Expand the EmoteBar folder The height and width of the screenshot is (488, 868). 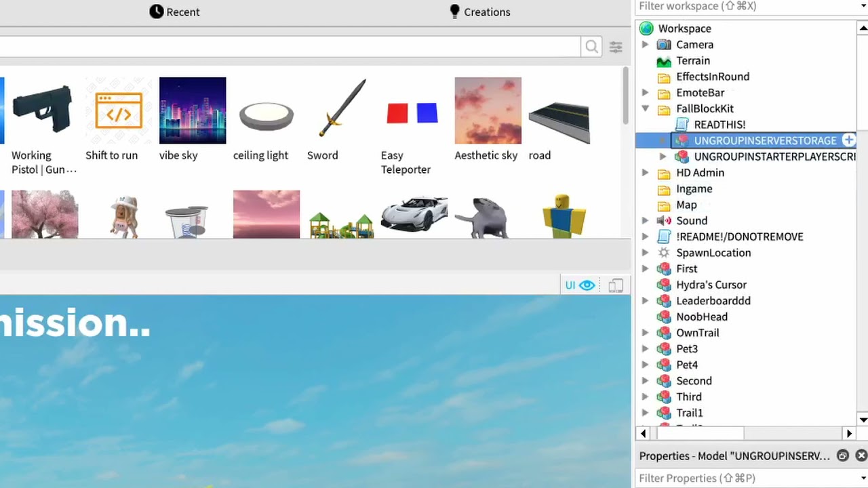click(x=645, y=93)
